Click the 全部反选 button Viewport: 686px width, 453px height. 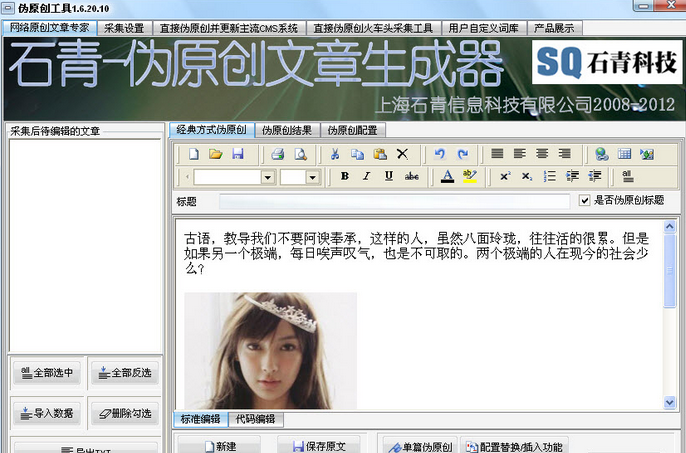[125, 373]
